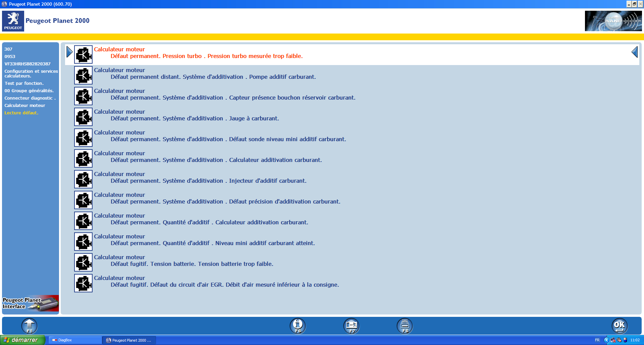Select 'Débit d'air mesuré inférieur à la consigne' fault
This screenshot has height=345, width=644.
(x=225, y=285)
